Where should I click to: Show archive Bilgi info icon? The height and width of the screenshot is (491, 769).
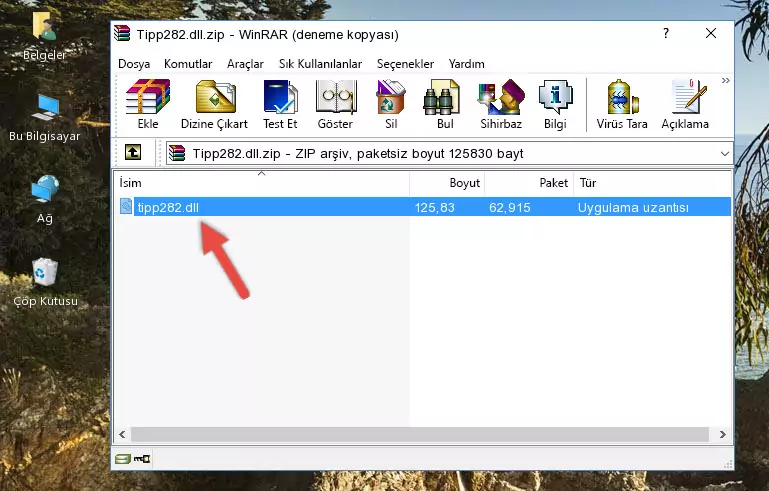click(555, 104)
